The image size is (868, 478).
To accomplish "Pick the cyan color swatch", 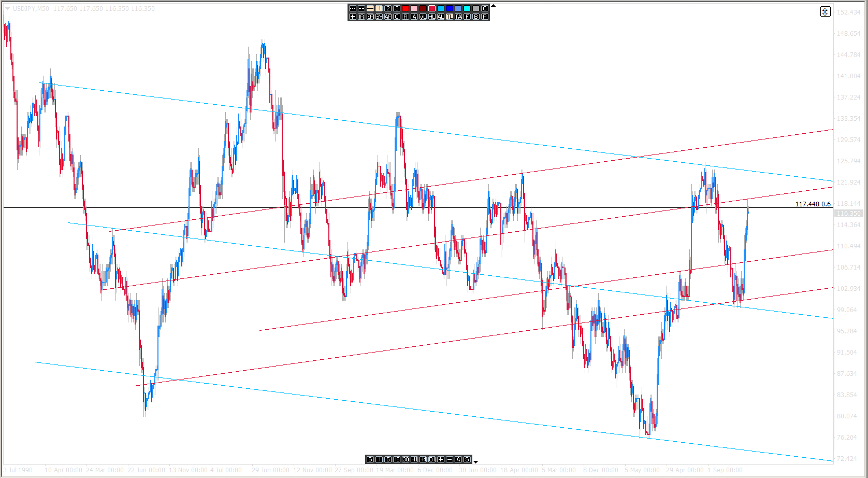I will (467, 8).
